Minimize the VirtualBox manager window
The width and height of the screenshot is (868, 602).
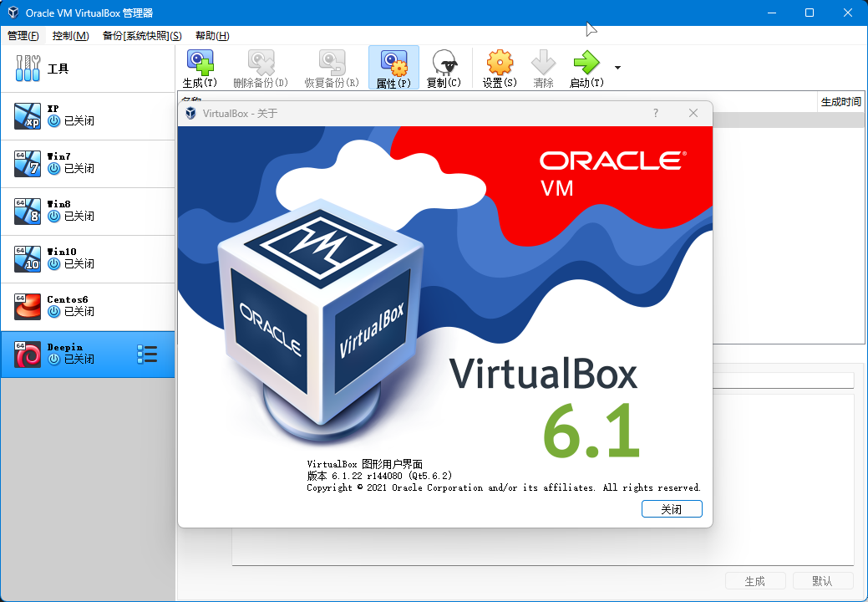pyautogui.click(x=772, y=13)
